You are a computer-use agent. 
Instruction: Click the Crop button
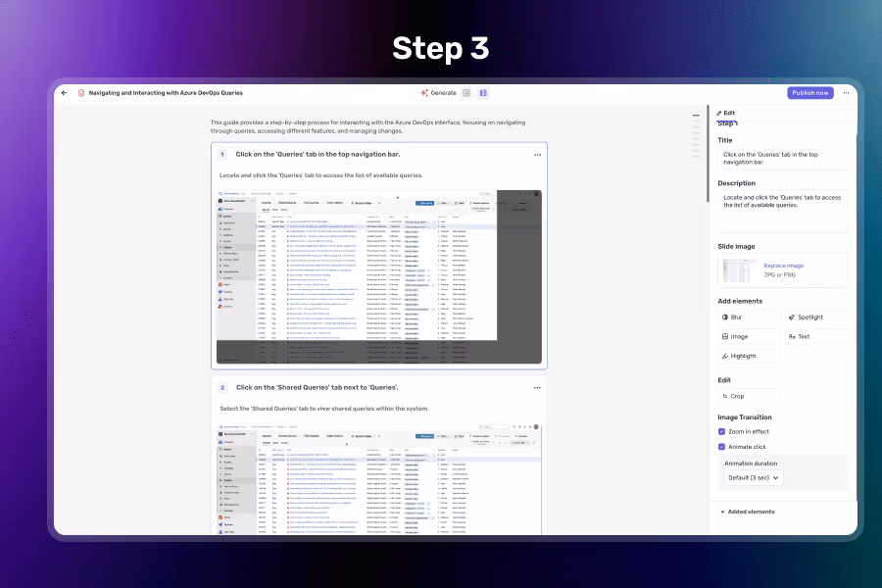749,396
